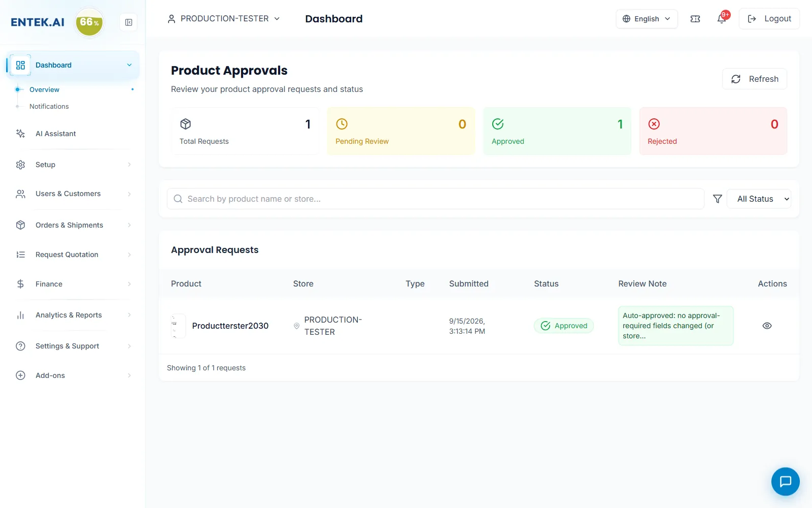Viewport: 812px width, 508px height.
Task: Click the Orders & Shipments box icon
Action: [20, 225]
